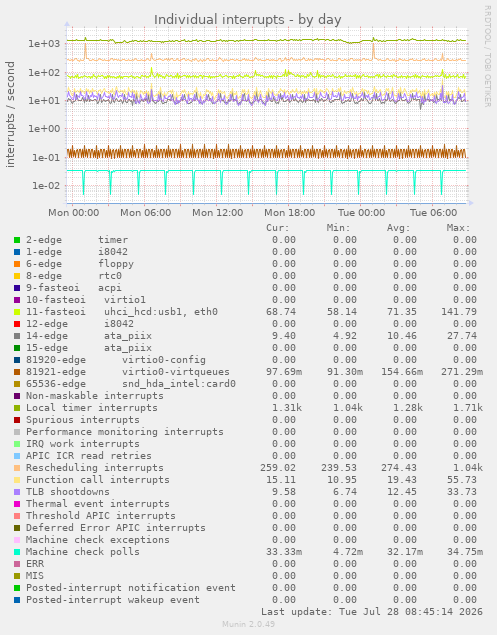Click the Mon 12:00 x-axis label
Screen dimensions: 497x635
coord(218,213)
